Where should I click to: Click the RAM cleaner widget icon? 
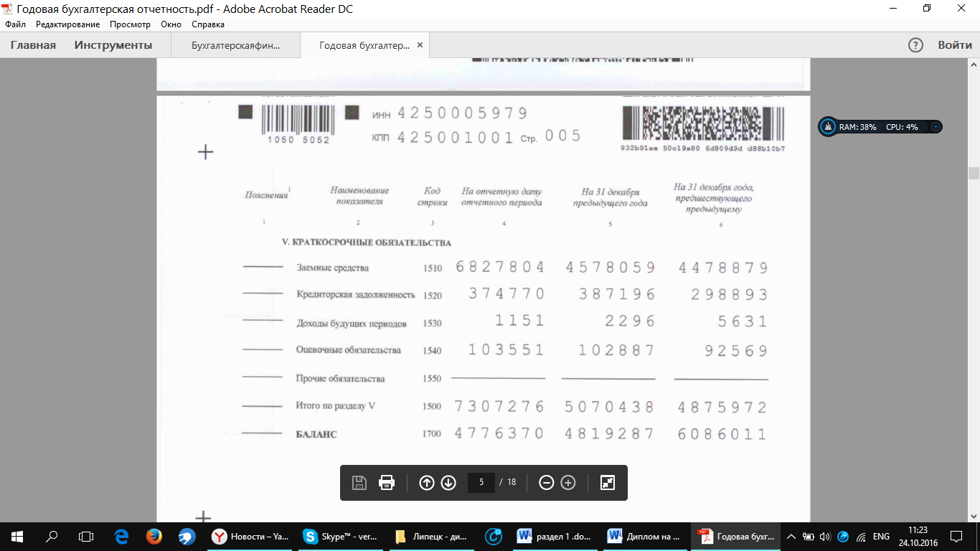pos(828,127)
